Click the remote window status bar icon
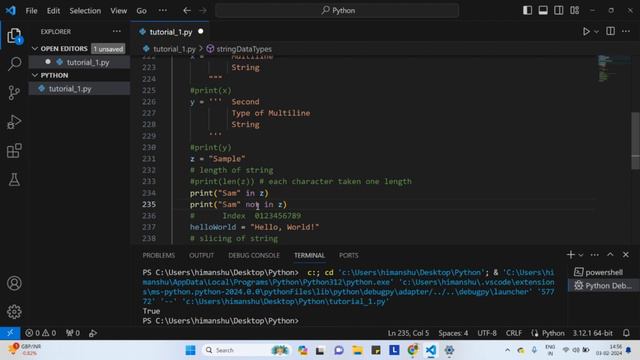640x360 pixels. tap(10, 333)
